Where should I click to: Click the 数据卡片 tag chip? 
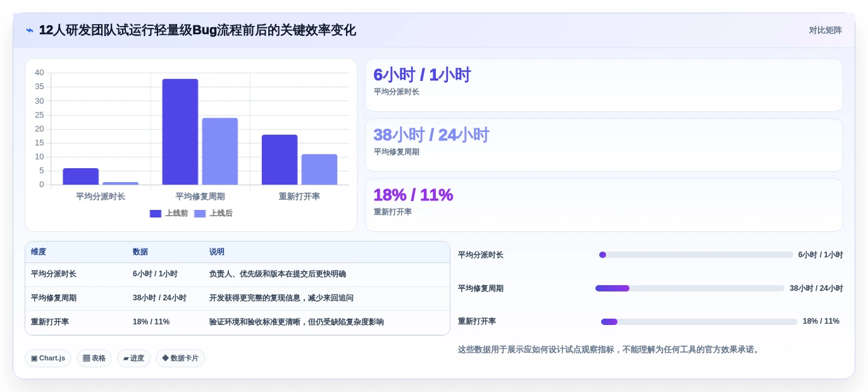point(180,358)
